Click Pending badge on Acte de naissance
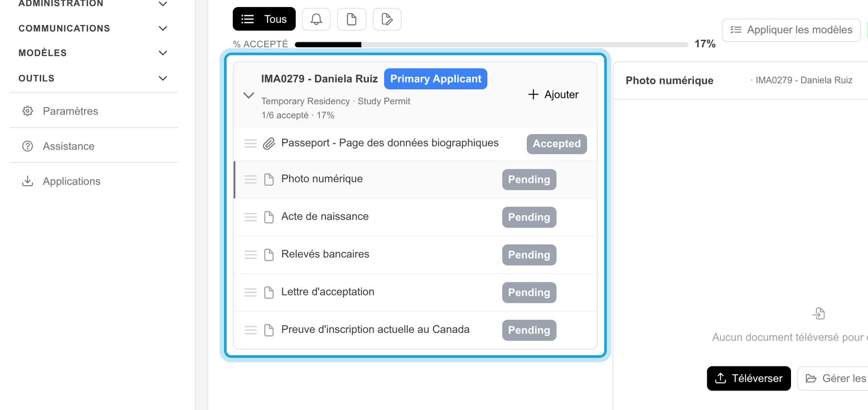The image size is (868, 410). [x=529, y=217]
